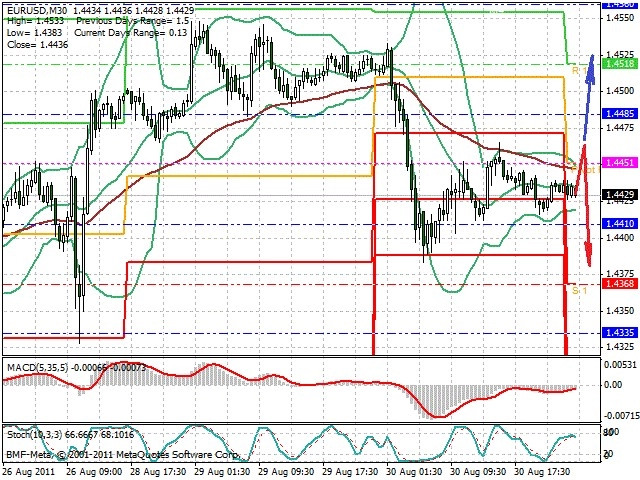Click the 30 Aug 17:30 time marker
The image size is (640, 480).
coord(542,472)
